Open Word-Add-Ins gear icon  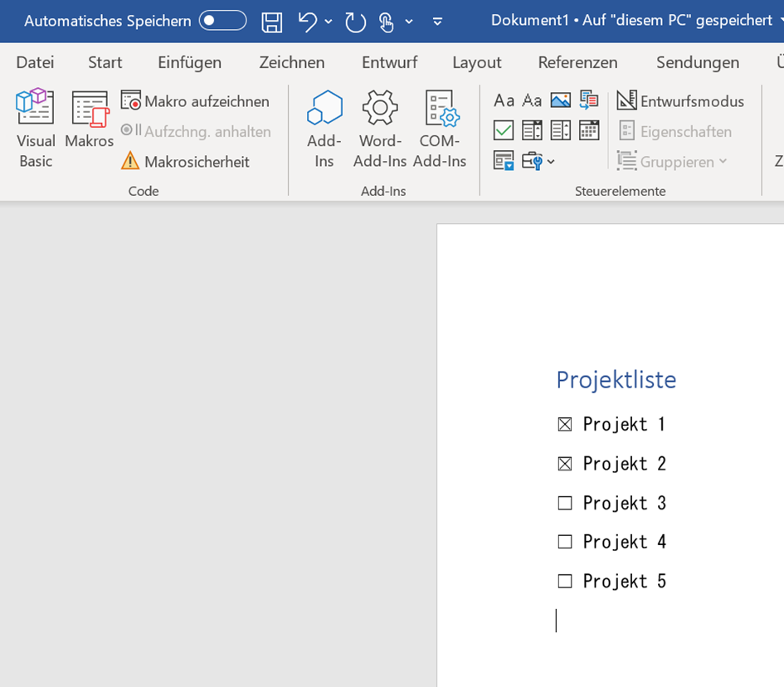pos(380,129)
